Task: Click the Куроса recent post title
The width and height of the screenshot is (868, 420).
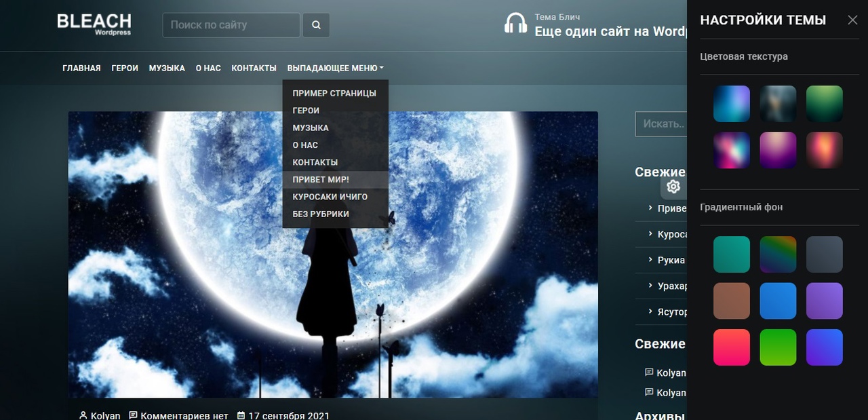Action: click(x=673, y=234)
